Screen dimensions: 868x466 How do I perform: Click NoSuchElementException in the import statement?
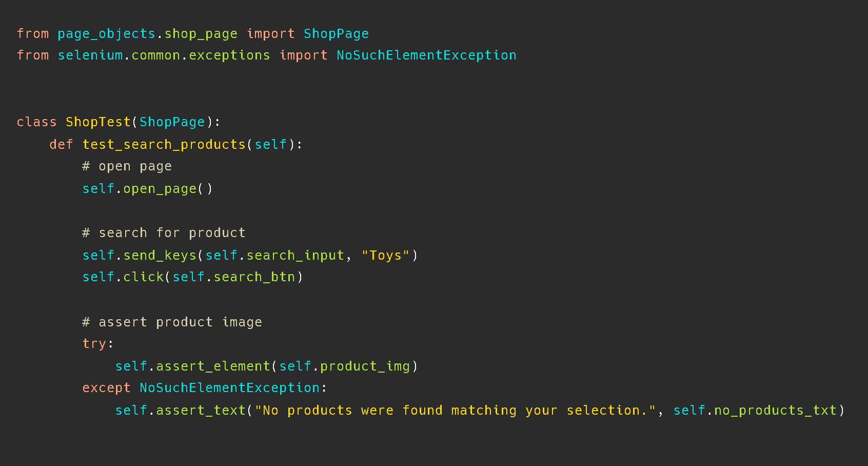click(x=426, y=55)
